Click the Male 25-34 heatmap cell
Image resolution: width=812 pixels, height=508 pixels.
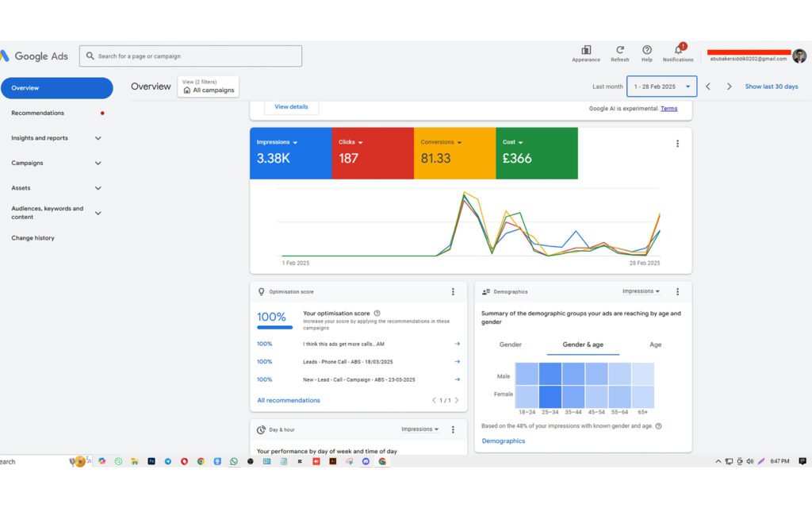tap(550, 374)
